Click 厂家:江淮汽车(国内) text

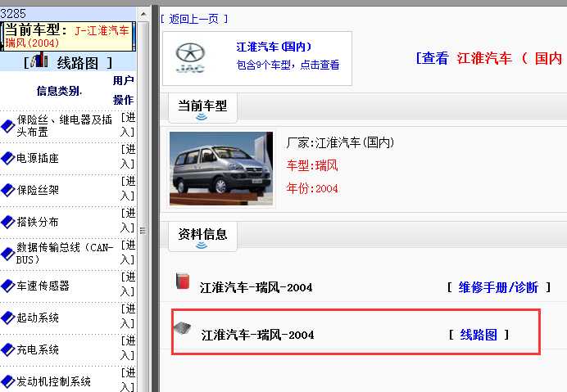tap(340, 142)
